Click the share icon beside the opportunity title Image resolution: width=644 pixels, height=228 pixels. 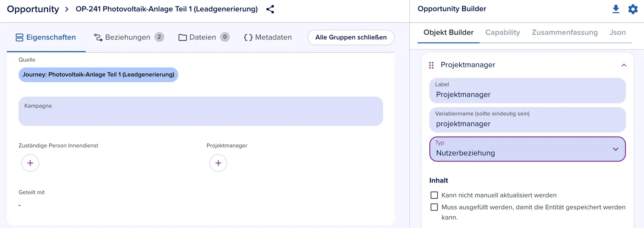pos(270,9)
